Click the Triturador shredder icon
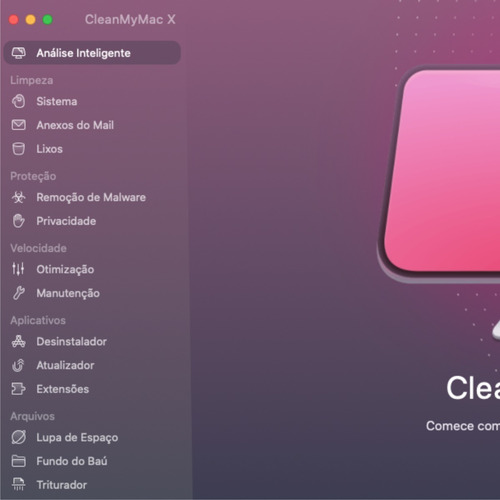 point(19,485)
